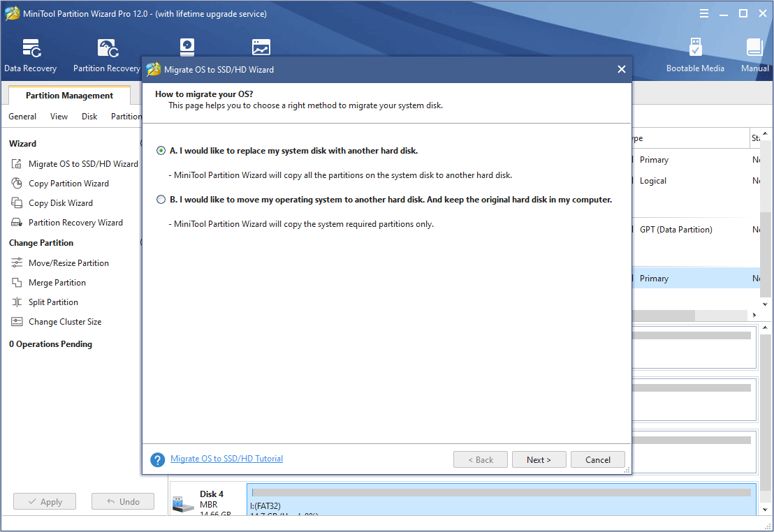Click the Split Partition icon
The width and height of the screenshot is (774, 532).
pyautogui.click(x=17, y=302)
